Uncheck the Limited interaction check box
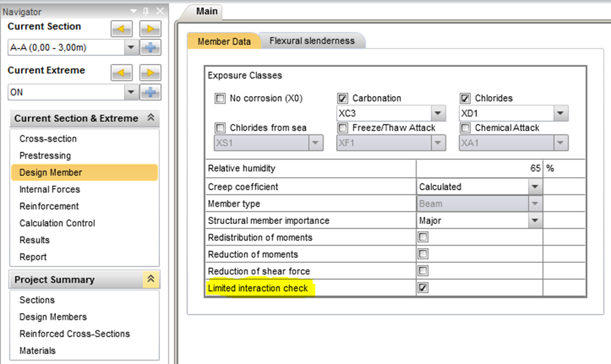Image resolution: width=611 pixels, height=364 pixels. (423, 288)
